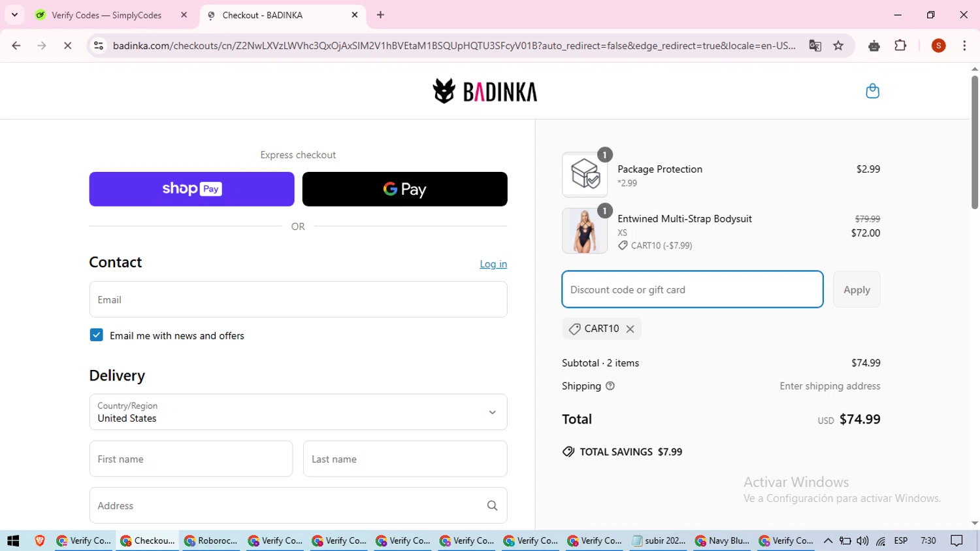The height and width of the screenshot is (551, 980).
Task: Open the subir 202 notepad taskbar item
Action: [659, 541]
